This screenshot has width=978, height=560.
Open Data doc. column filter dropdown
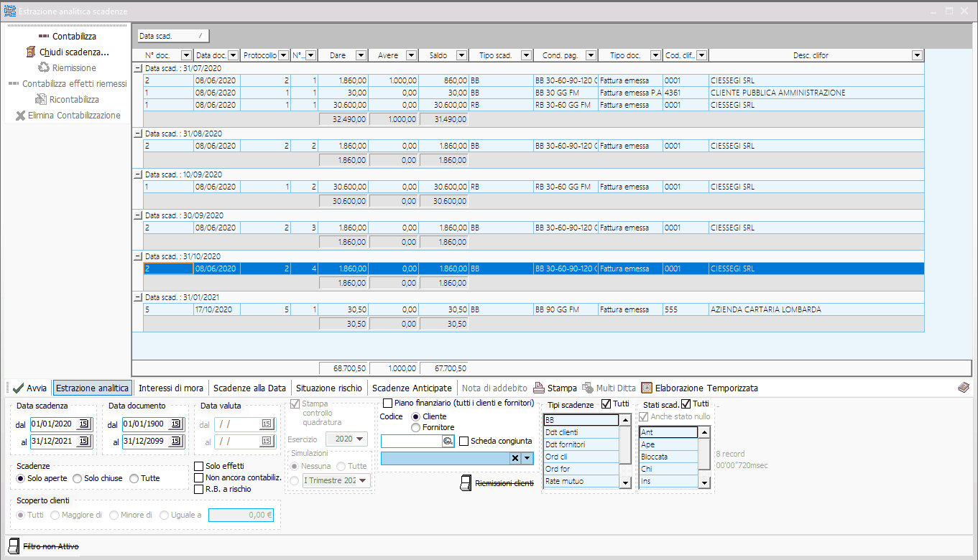233,55
